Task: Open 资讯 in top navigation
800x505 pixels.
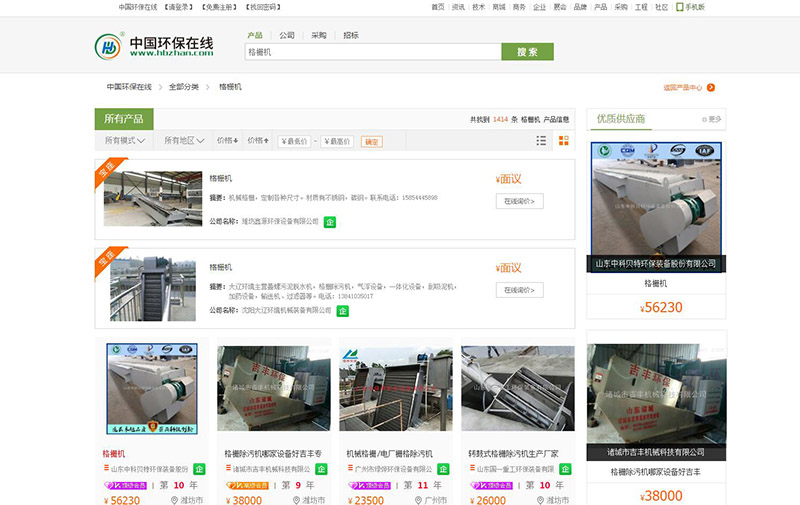Action: coord(458,7)
